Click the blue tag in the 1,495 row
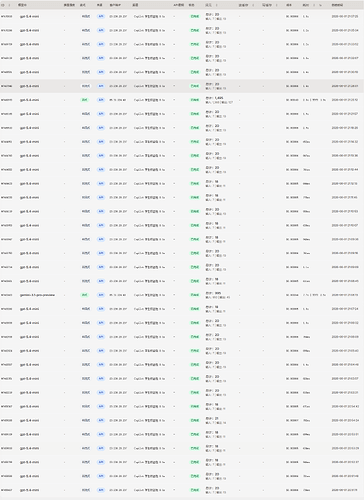Viewport: 364px width, 500px height. pyautogui.click(x=101, y=100)
